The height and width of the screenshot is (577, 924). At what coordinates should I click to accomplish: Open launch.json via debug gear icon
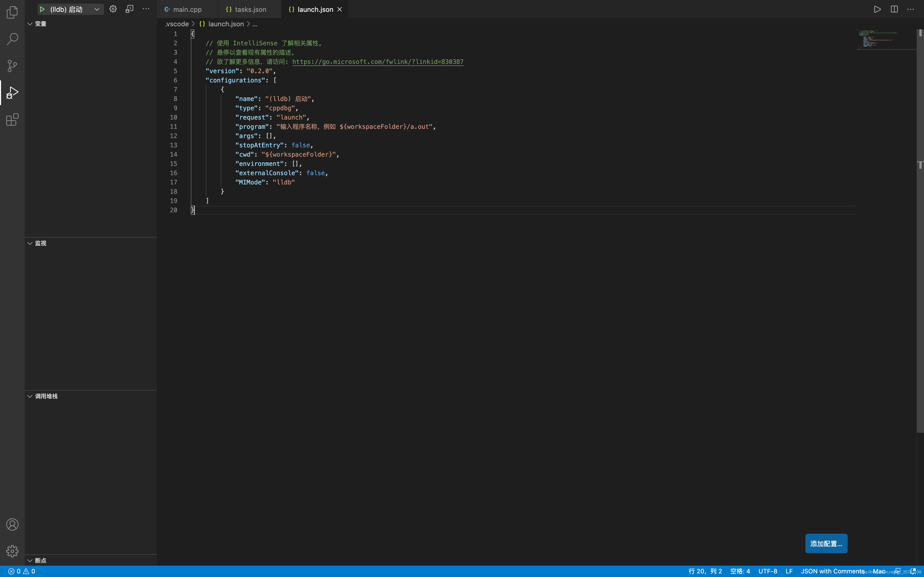pyautogui.click(x=113, y=9)
